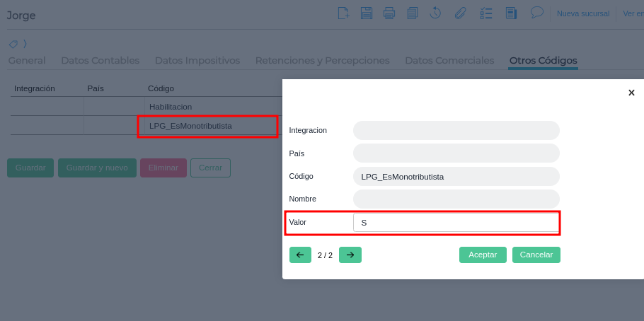Click the printer icon
Viewport: 644px width, 321px height.
click(389, 13)
